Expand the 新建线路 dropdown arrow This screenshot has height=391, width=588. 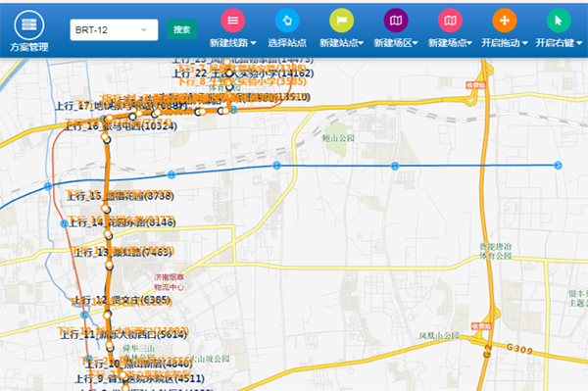[x=254, y=43]
